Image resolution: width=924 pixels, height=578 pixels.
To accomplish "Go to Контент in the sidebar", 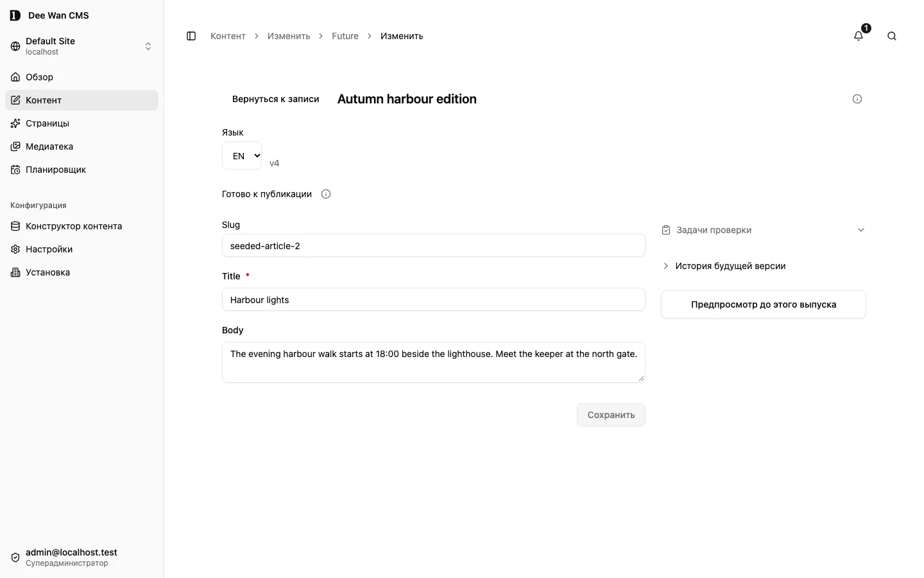I will pos(81,100).
